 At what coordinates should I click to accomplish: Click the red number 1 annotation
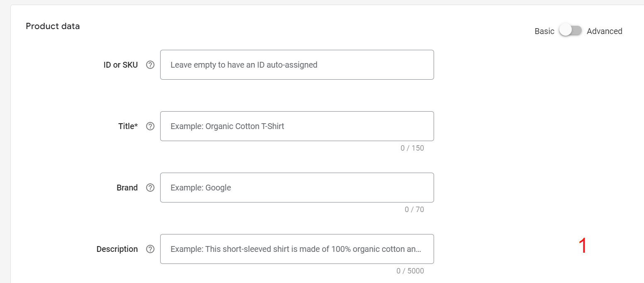(583, 246)
